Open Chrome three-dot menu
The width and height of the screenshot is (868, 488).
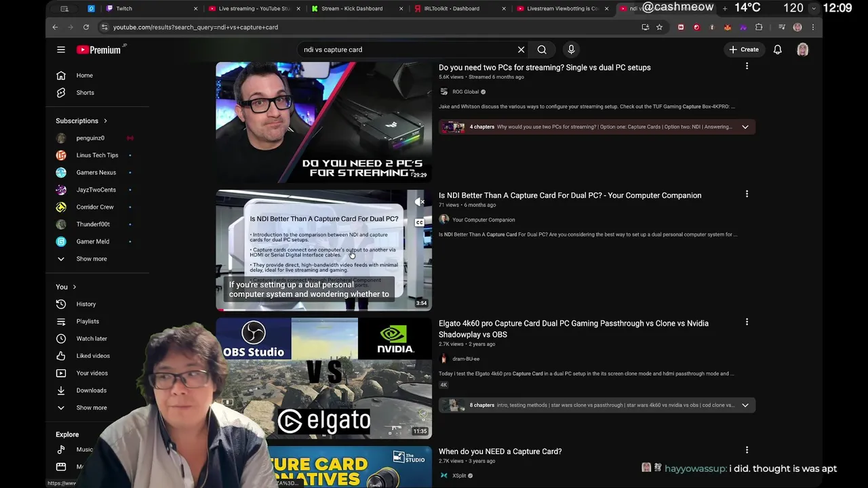coord(813,27)
